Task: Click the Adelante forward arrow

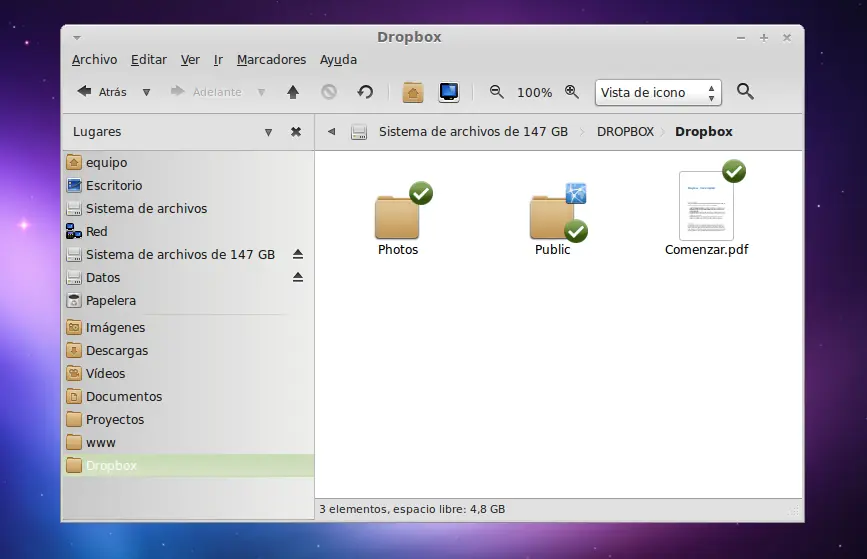Action: point(206,92)
